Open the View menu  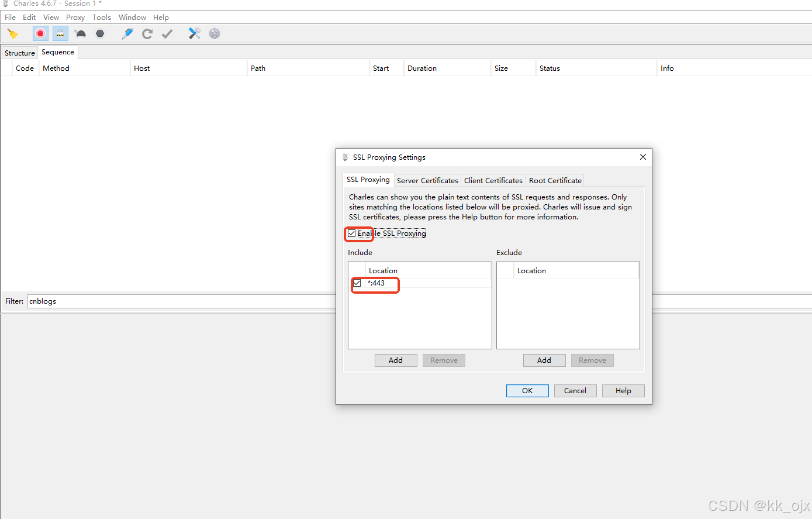click(51, 18)
